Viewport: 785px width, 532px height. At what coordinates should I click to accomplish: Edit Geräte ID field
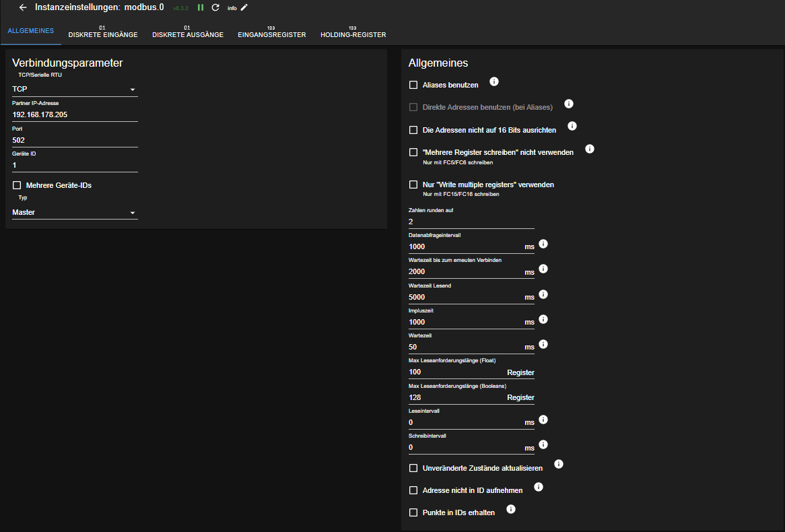(x=75, y=165)
